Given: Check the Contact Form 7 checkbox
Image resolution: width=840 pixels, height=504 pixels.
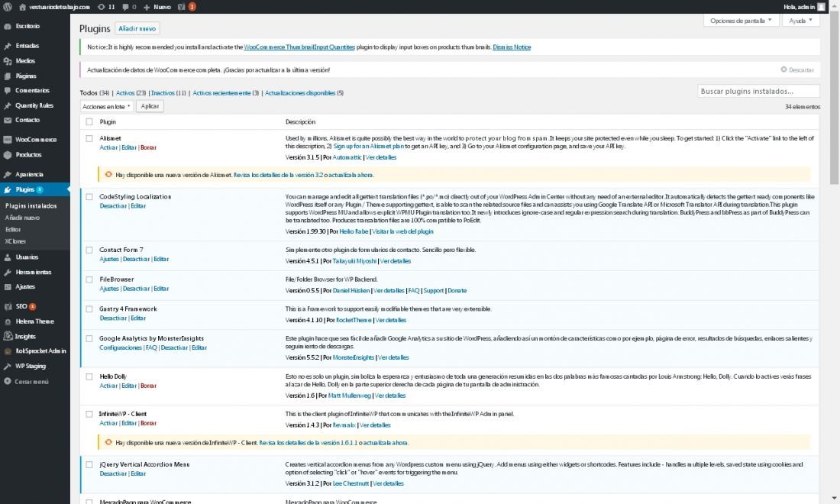Looking at the screenshot, I should pyautogui.click(x=89, y=250).
